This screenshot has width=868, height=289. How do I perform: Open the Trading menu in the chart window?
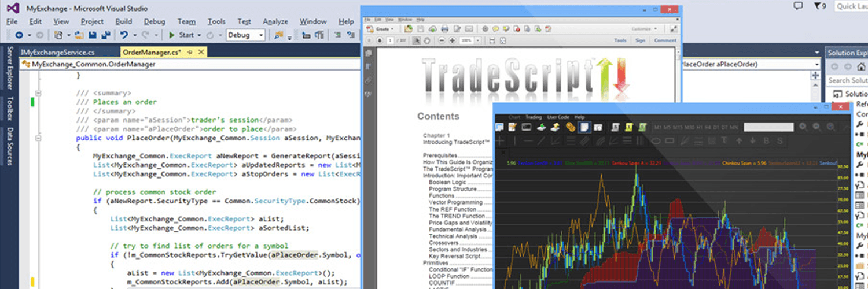point(534,117)
